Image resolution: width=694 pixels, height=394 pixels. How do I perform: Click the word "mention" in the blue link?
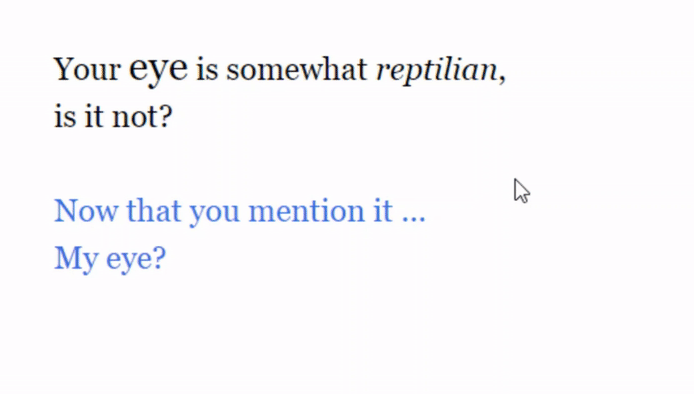point(307,211)
